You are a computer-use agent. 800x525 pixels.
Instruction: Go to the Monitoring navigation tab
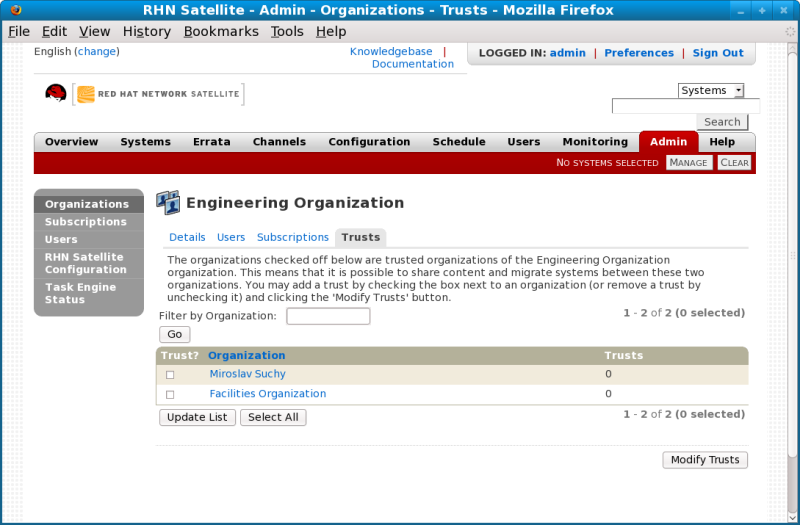595,142
